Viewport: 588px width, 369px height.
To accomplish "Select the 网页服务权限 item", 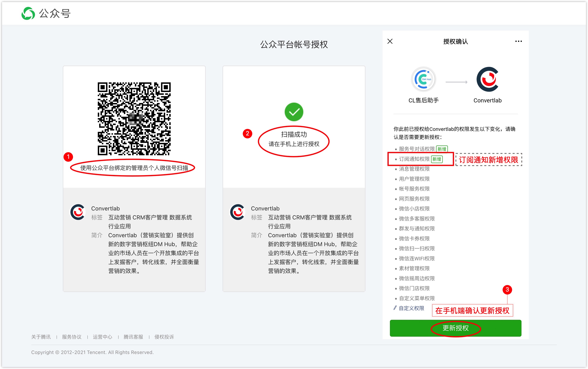I will 414,199.
